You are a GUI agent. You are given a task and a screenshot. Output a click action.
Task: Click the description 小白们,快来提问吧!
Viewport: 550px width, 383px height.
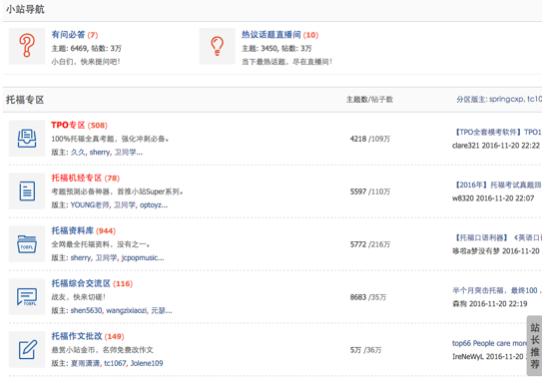[86, 61]
